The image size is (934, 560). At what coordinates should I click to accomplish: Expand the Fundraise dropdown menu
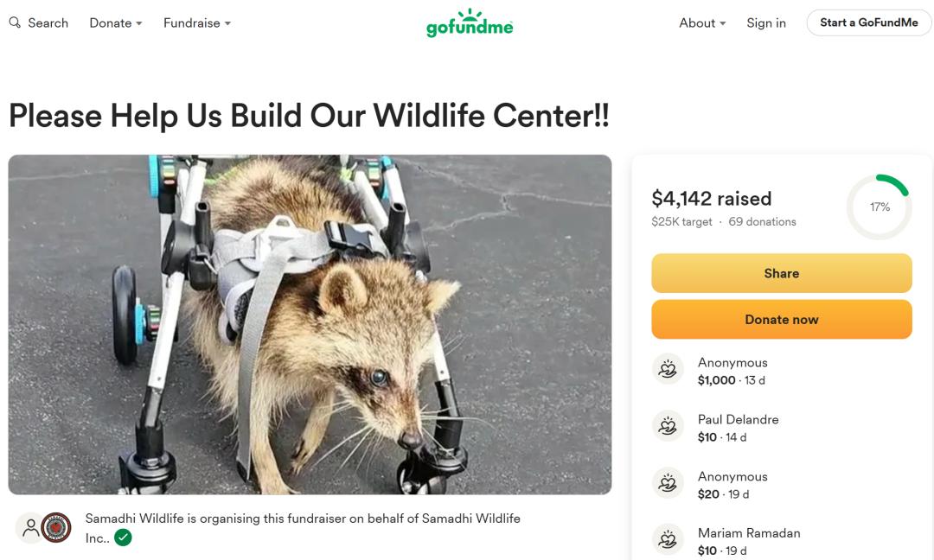pyautogui.click(x=196, y=23)
